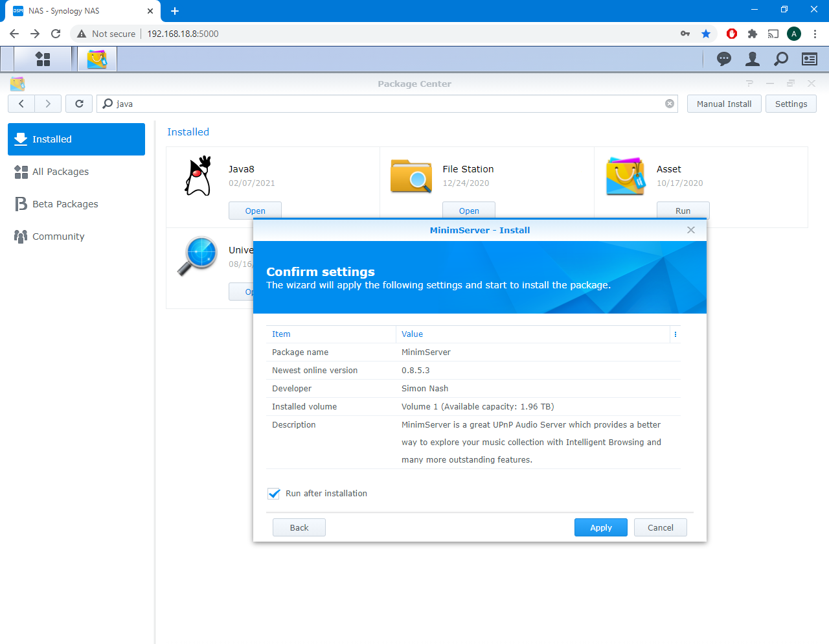Open the user account options icon

[x=753, y=59]
